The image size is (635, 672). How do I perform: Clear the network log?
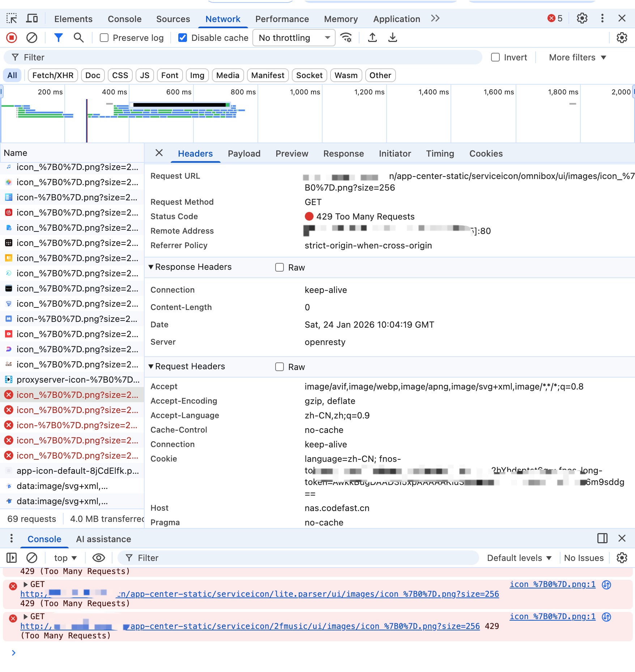tap(32, 38)
